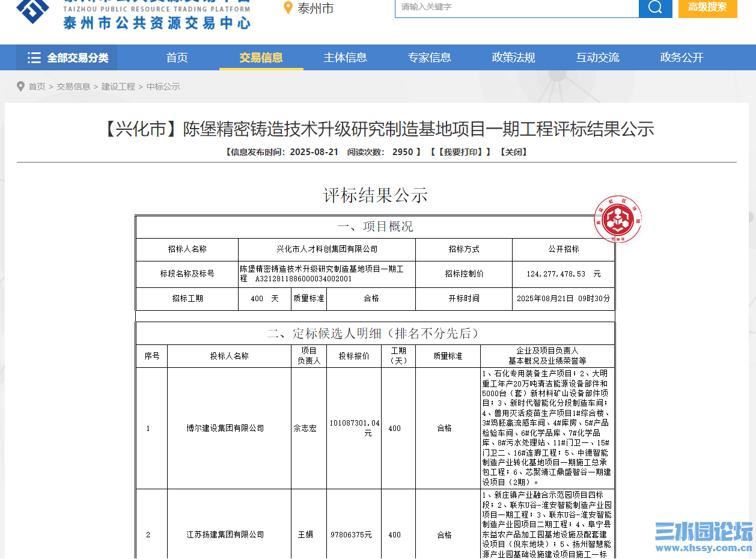The height and width of the screenshot is (559, 756).
Task: Click the 投标报价 column header
Action: click(354, 356)
